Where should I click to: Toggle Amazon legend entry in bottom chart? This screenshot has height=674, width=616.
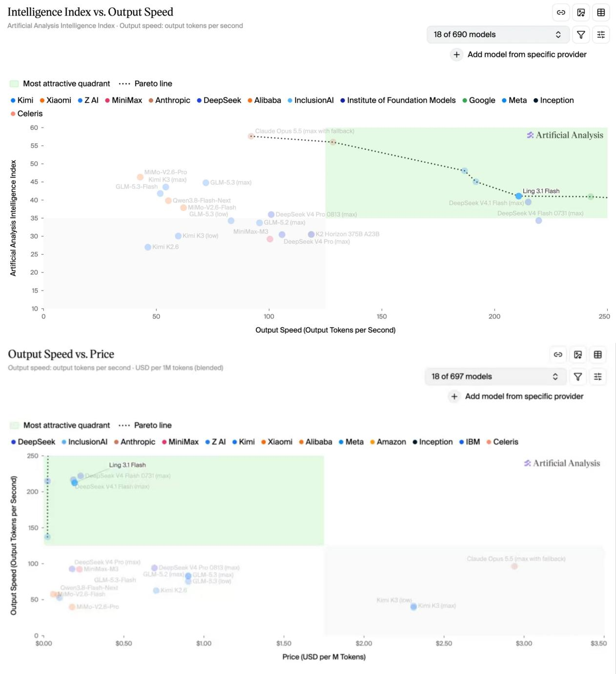[x=388, y=442]
